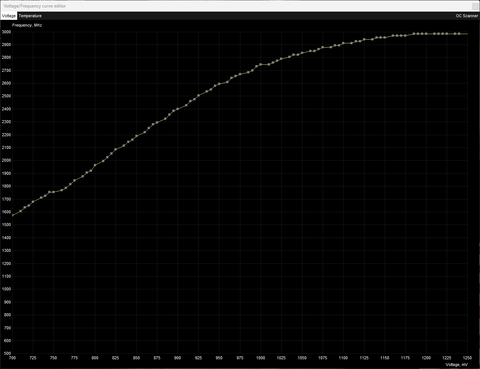The image size is (480, 369).
Task: Click the 2000 frequency axis label
Action: coord(6,160)
